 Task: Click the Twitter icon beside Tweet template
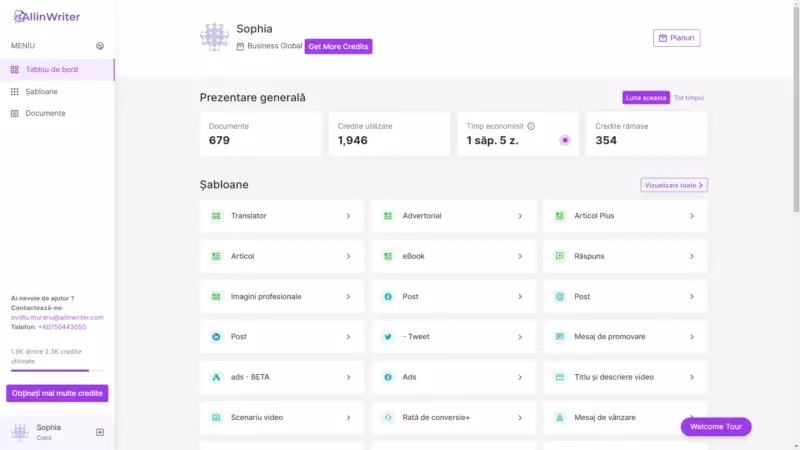click(x=388, y=337)
